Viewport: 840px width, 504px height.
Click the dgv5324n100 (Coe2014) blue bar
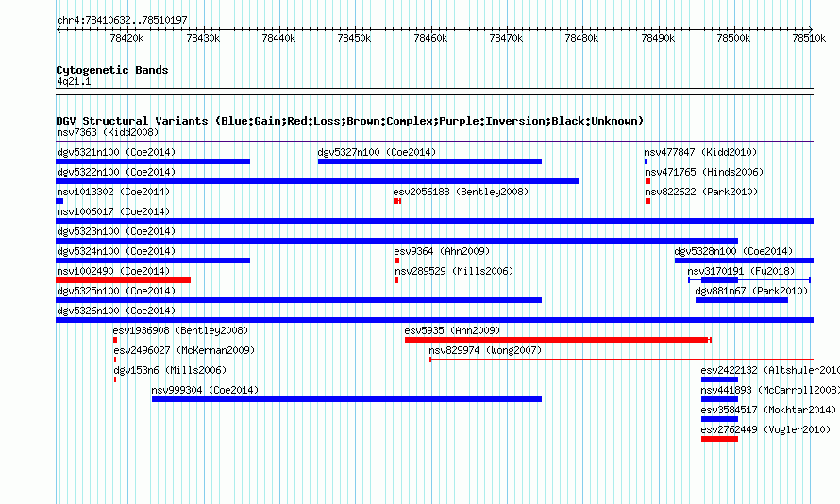click(x=153, y=260)
